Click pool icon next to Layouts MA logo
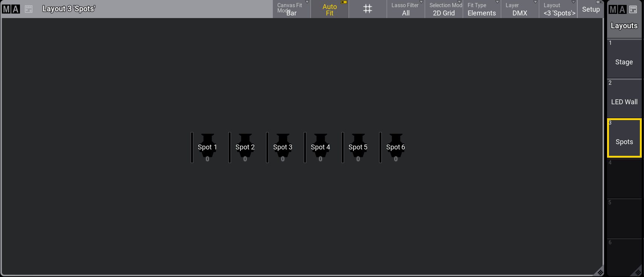 tap(633, 9)
